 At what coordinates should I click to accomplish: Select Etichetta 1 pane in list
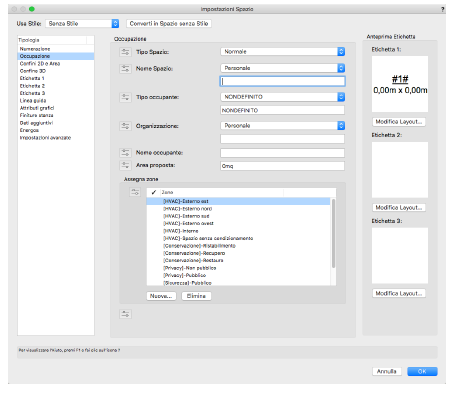[56, 78]
